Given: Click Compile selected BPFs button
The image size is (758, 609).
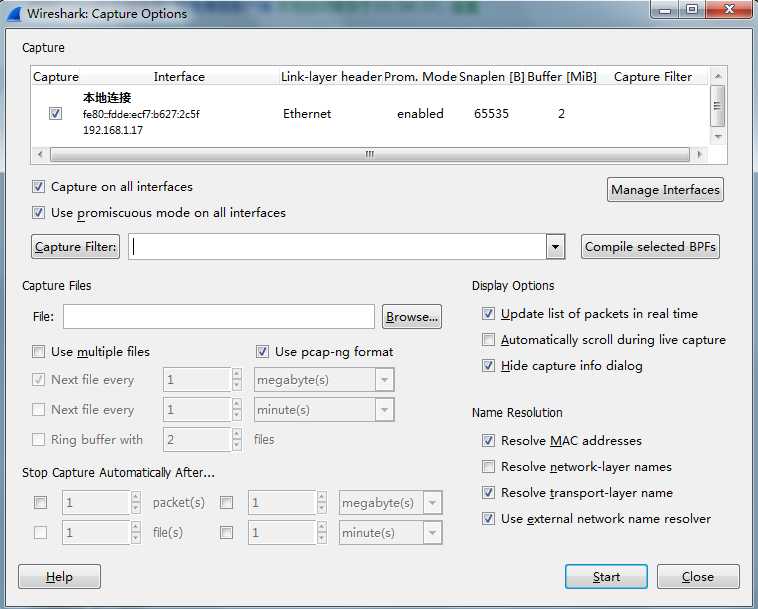Looking at the screenshot, I should 650,247.
